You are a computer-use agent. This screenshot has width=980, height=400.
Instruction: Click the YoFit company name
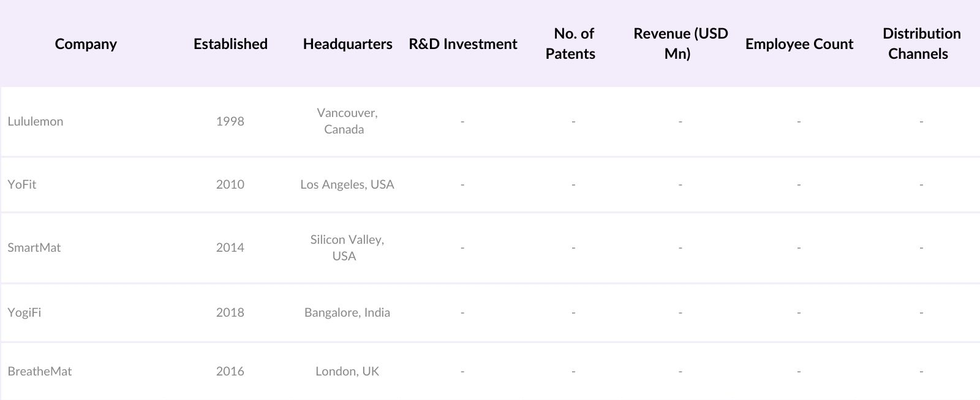pyautogui.click(x=22, y=184)
